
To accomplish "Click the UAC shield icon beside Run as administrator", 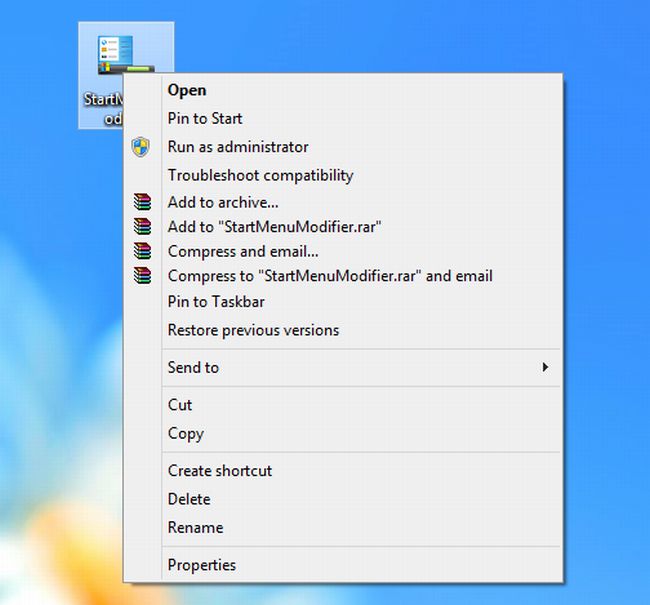I will [x=141, y=147].
